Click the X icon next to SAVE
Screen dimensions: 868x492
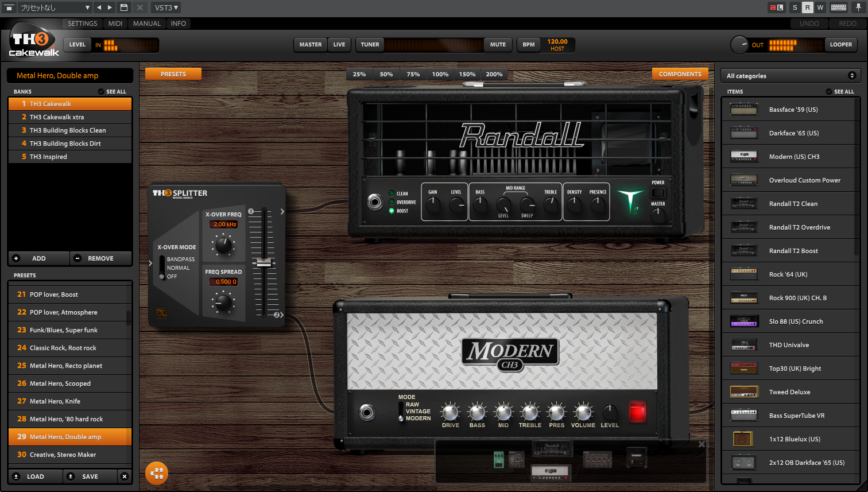125,476
